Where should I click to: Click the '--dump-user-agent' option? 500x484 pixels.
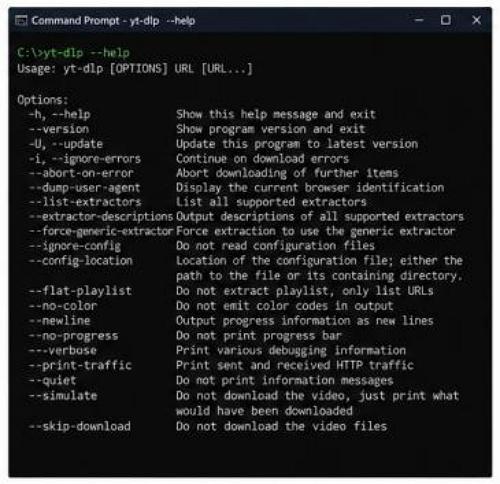tap(85, 188)
